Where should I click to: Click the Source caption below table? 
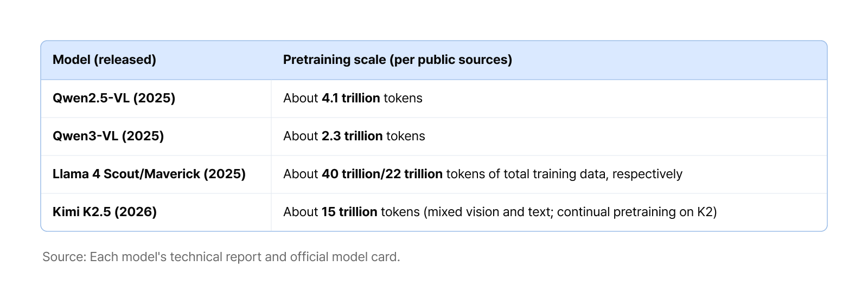click(221, 257)
